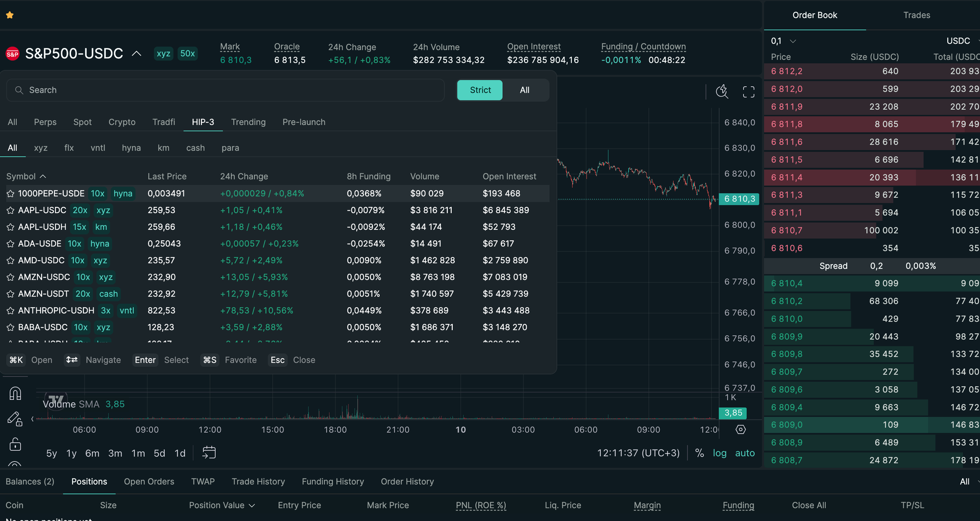Open the All filter dropdown in positions panel
The image size is (980, 521).
tap(968, 482)
